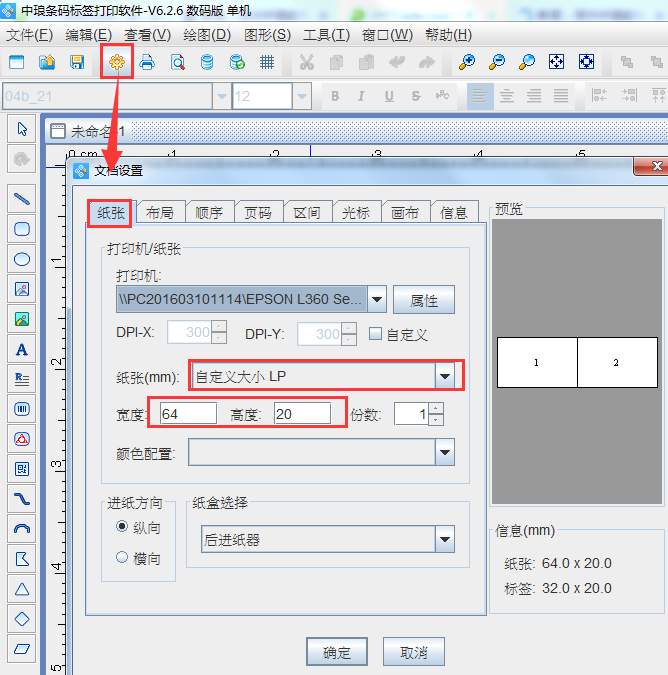Select 纵向 feed direction
668x675 pixels.
(x=123, y=526)
